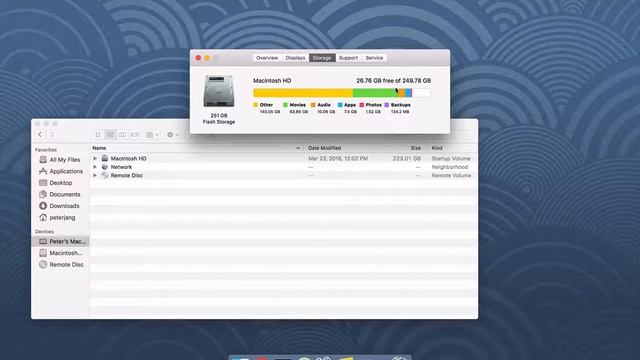Go back in the Finder window
This screenshot has width=640, height=360.
[x=40, y=134]
